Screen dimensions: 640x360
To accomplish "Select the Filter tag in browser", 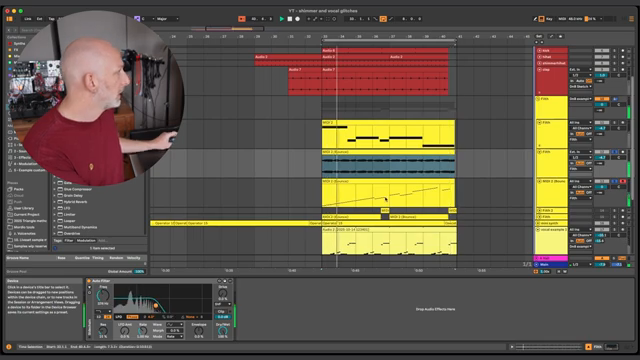I will [x=69, y=240].
